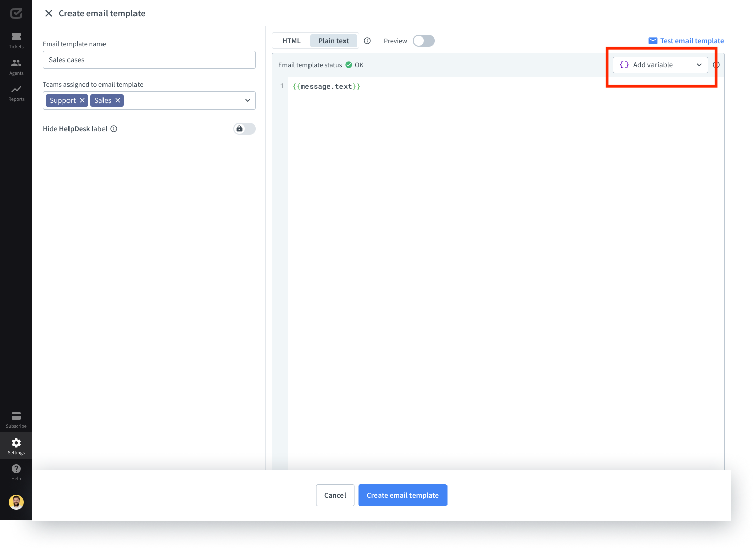Click the envelope icon by Test email template
This screenshot has width=756, height=551.
[653, 41]
